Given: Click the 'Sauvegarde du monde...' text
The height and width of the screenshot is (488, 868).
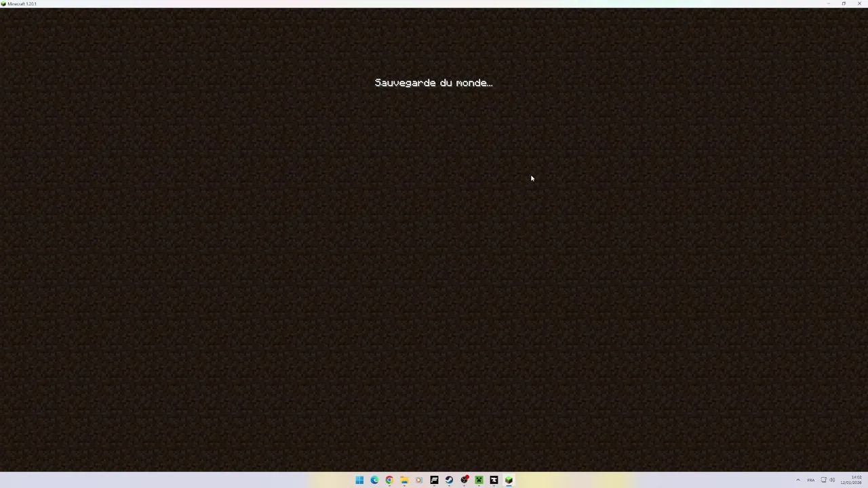Looking at the screenshot, I should [433, 83].
